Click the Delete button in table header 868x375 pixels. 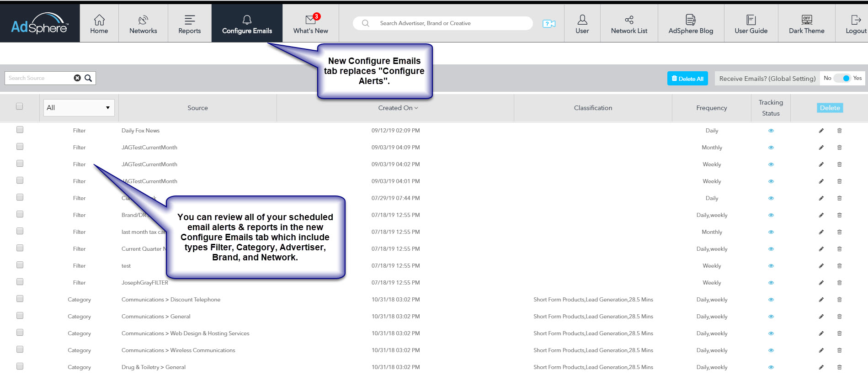[830, 108]
